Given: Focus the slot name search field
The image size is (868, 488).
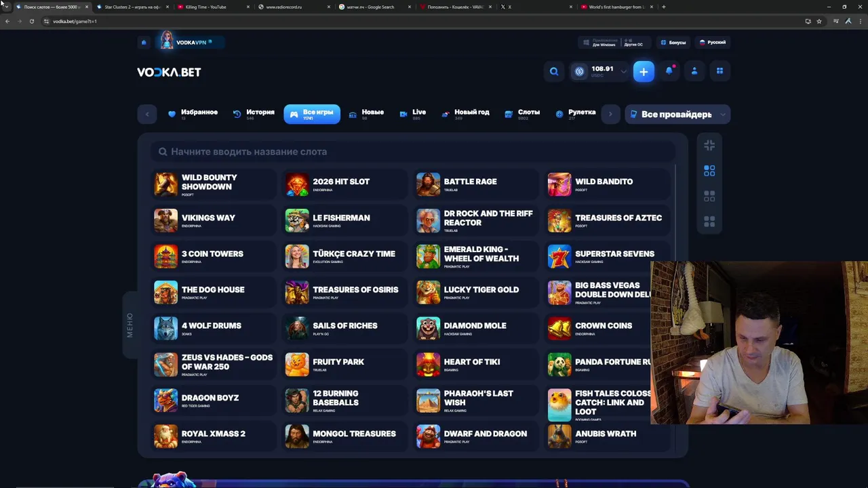Looking at the screenshot, I should [413, 152].
